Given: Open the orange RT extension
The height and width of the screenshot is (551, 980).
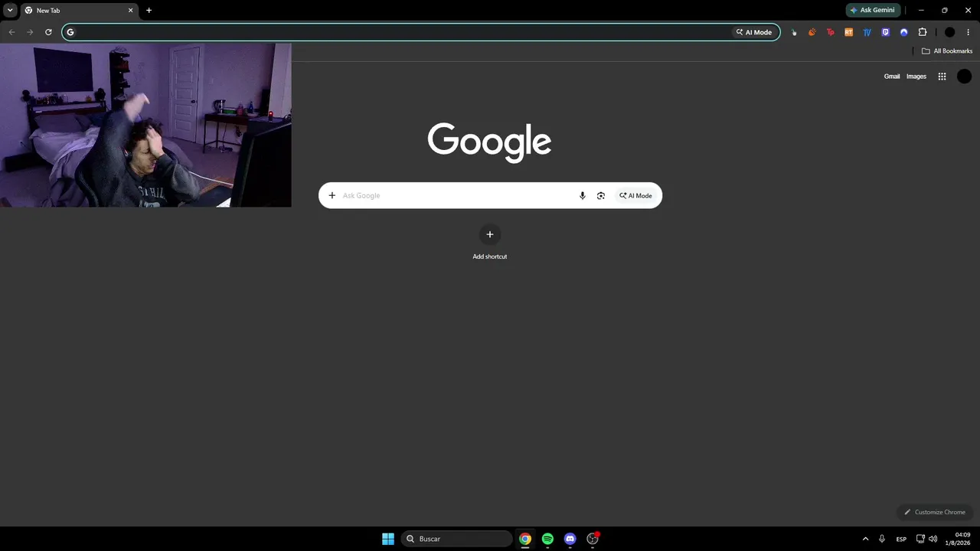Looking at the screenshot, I should 848,32.
